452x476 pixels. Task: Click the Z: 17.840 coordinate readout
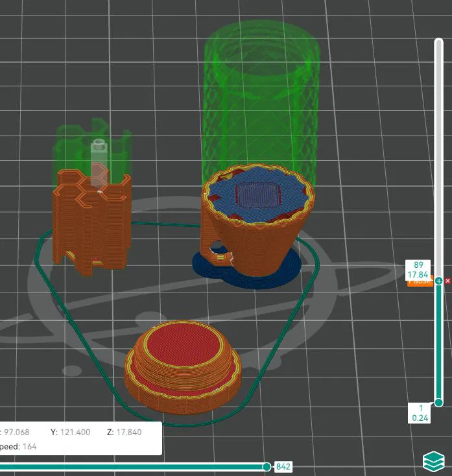(124, 432)
